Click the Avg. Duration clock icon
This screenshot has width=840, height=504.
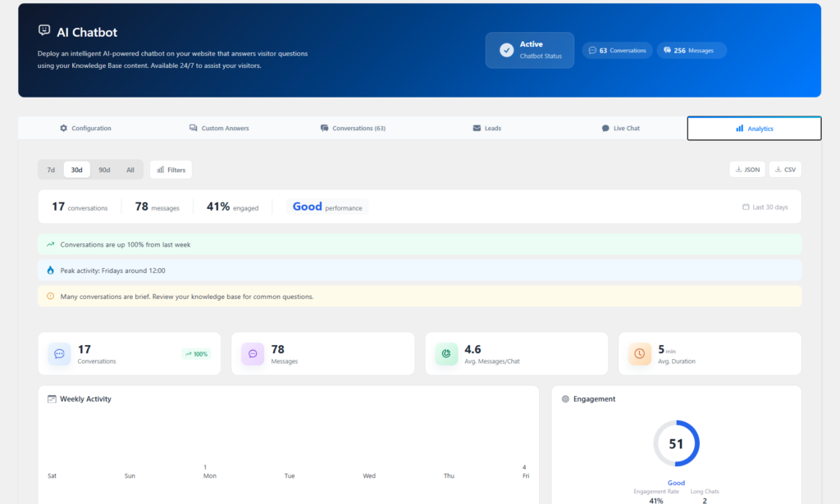coord(639,353)
